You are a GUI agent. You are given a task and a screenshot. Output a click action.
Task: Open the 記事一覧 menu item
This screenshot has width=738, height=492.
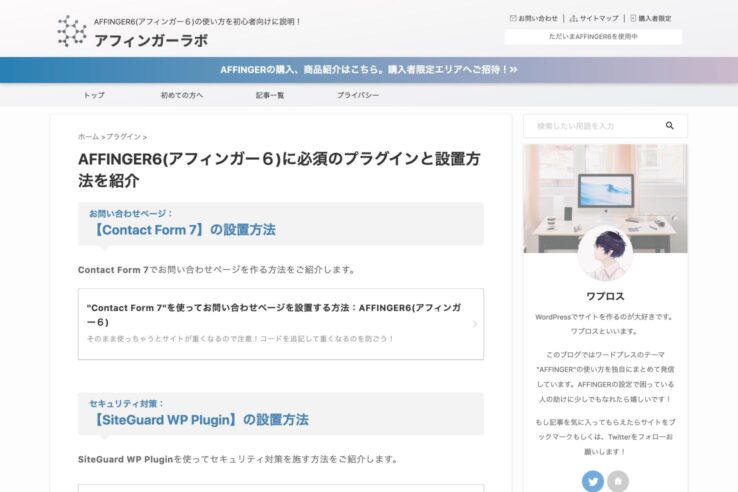click(270, 95)
